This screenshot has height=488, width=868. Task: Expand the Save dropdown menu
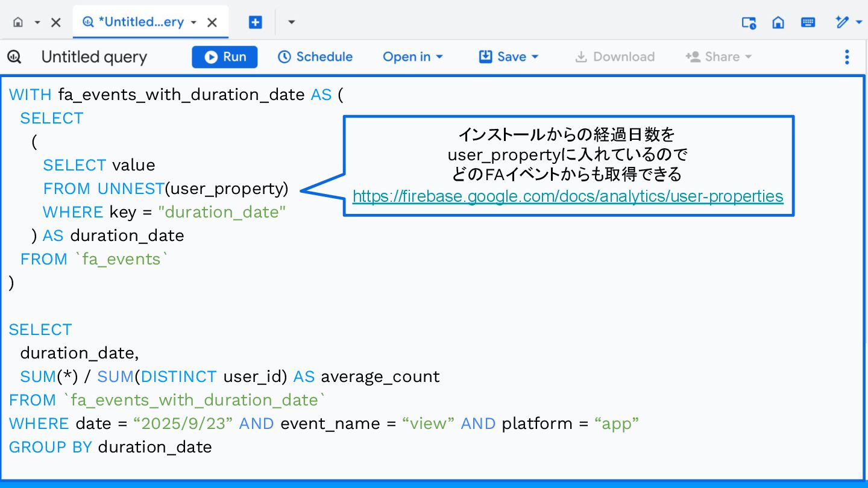[509, 57]
